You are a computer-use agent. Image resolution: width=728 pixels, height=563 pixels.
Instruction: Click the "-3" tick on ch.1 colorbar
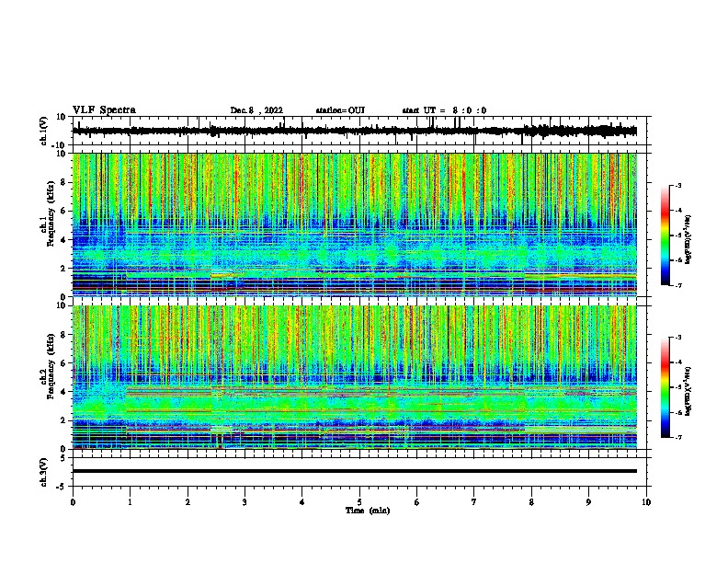pyautogui.click(x=678, y=186)
